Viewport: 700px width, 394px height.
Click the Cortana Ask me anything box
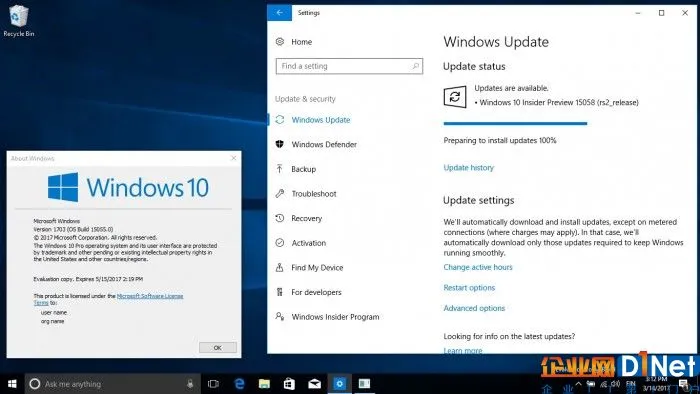pos(112,384)
